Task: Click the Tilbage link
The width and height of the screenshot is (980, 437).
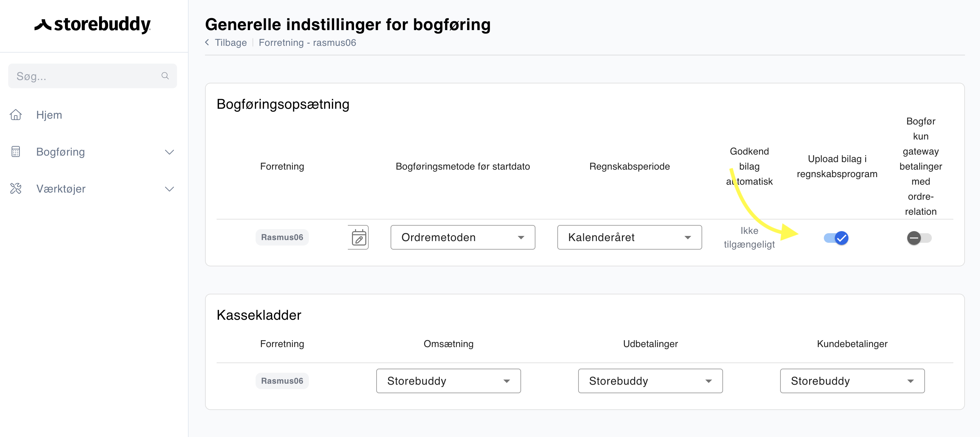Action: 231,43
